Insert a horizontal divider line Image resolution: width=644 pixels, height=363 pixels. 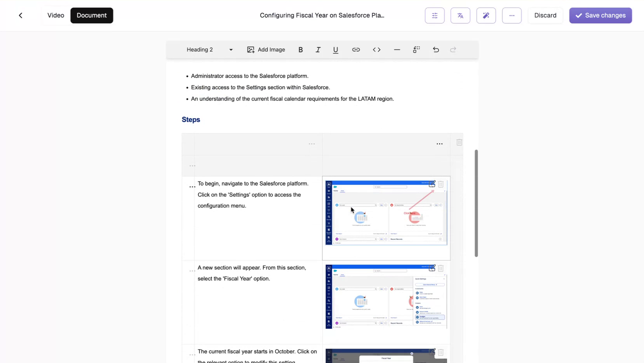(397, 49)
